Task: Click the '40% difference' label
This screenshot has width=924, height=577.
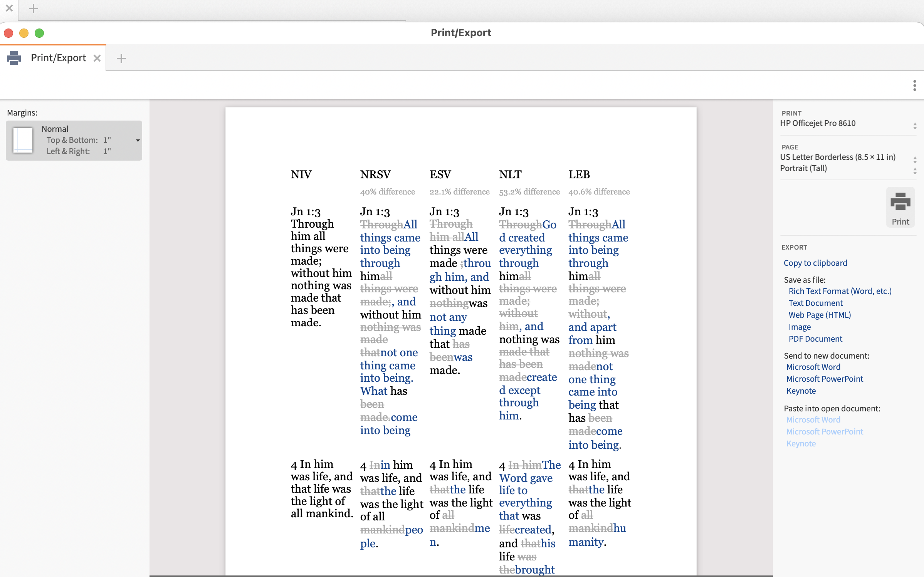Action: coord(388,192)
